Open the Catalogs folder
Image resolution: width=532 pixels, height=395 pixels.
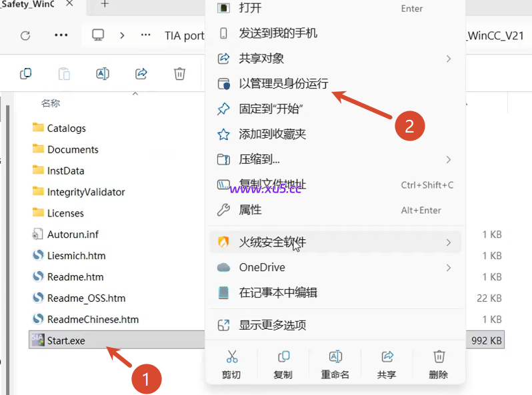click(x=66, y=128)
